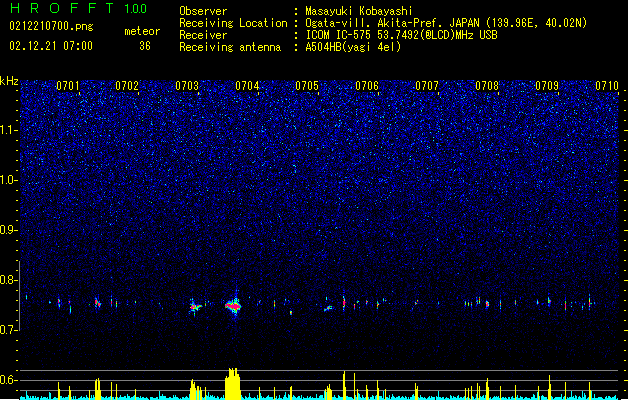The height and width of the screenshot is (400, 629).
Task: Click the Receiving antenna label
Action: [x=230, y=47]
